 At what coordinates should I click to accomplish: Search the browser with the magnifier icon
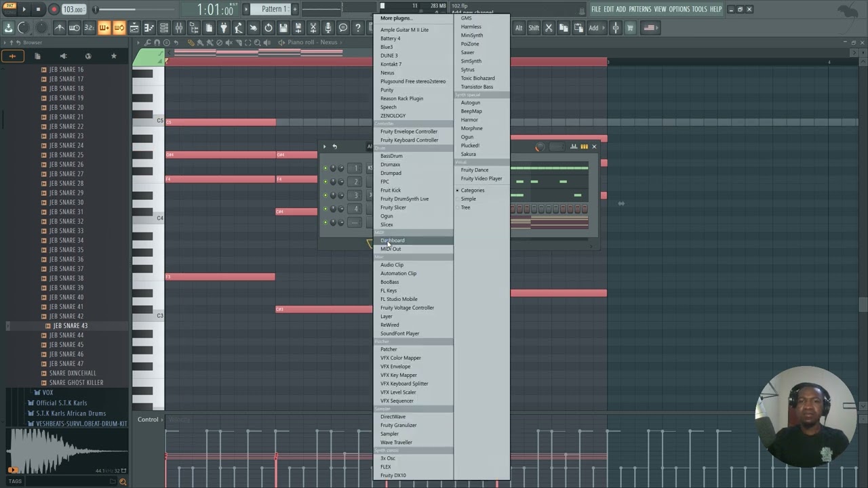pyautogui.click(x=123, y=481)
